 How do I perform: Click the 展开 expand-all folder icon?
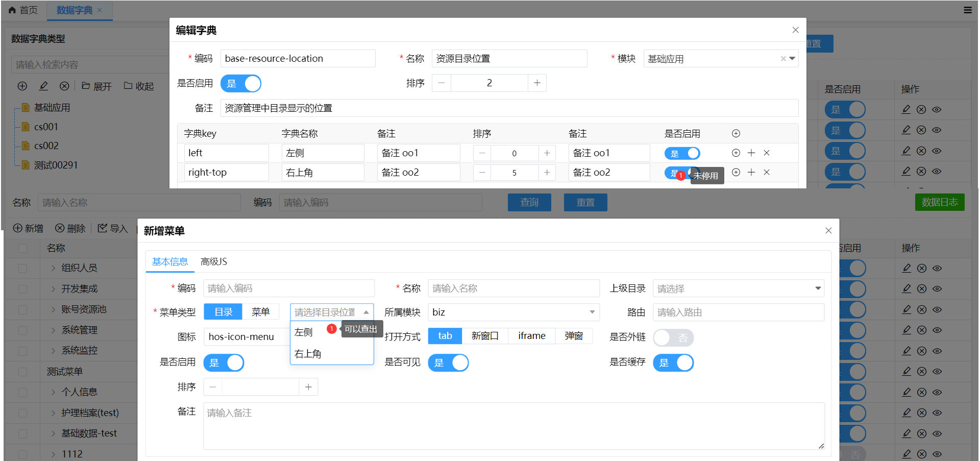(87, 86)
